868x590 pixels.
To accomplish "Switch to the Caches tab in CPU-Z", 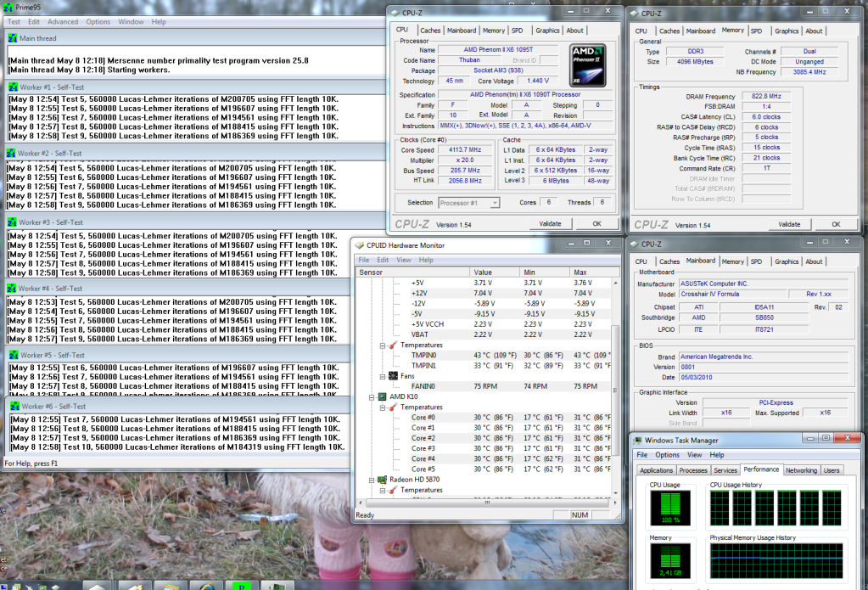I will [430, 31].
